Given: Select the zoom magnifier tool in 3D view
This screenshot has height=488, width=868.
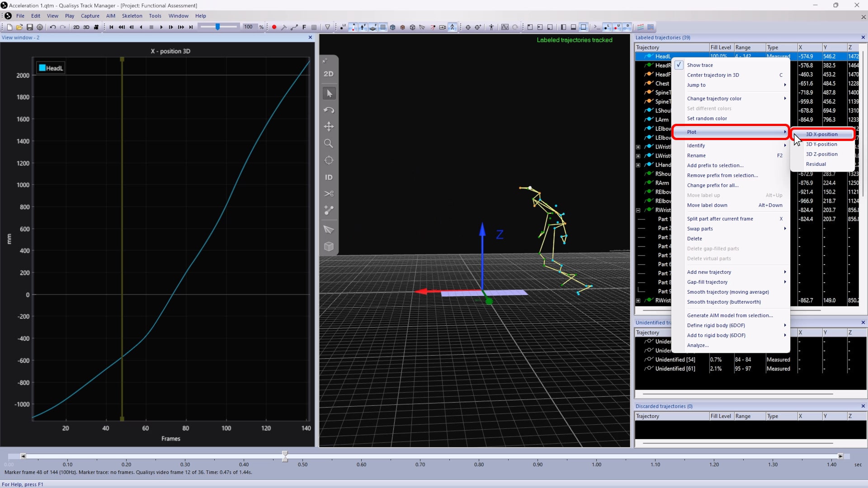Looking at the screenshot, I should click(329, 144).
